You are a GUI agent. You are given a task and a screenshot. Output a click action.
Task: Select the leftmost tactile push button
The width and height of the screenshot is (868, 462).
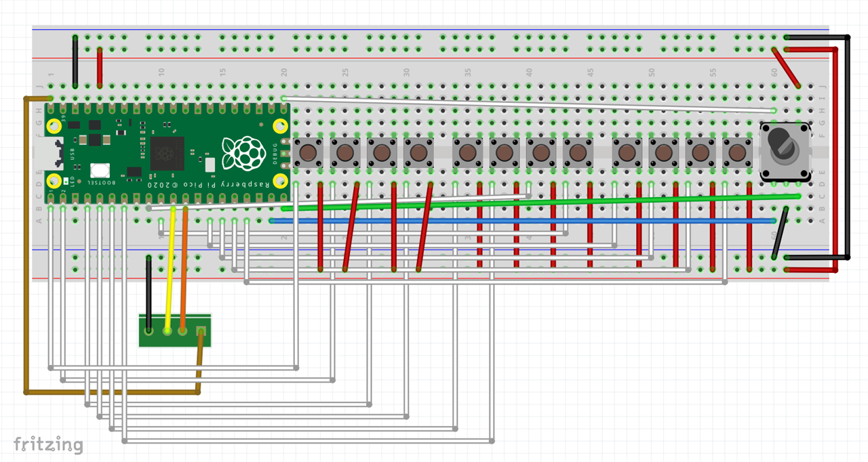pos(309,153)
